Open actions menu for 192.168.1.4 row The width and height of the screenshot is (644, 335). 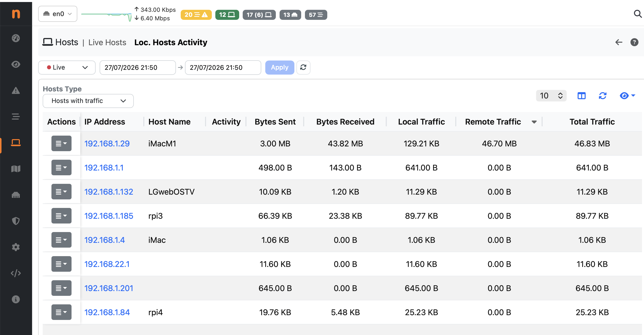point(61,240)
